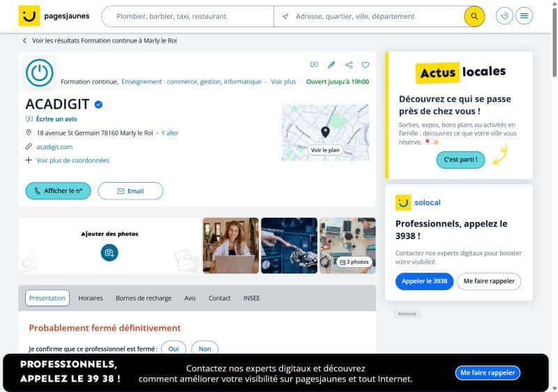
Task: Switch to the Contact tab
Action: pyautogui.click(x=219, y=298)
